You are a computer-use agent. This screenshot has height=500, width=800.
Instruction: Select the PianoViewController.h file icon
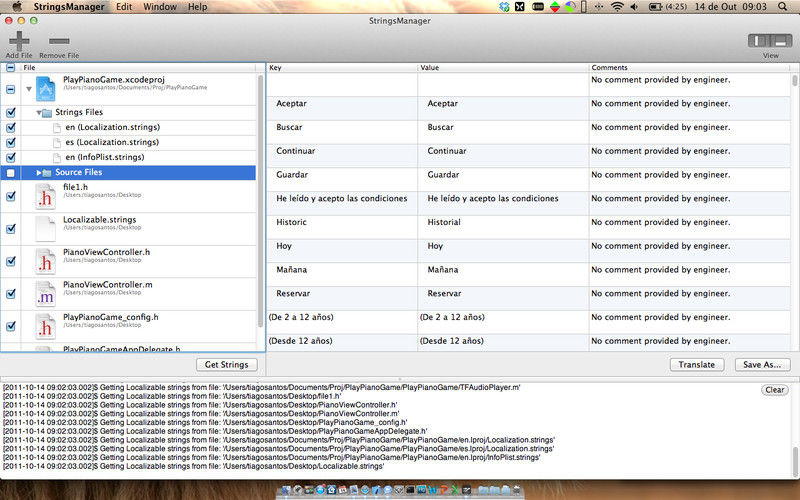pyautogui.click(x=45, y=261)
